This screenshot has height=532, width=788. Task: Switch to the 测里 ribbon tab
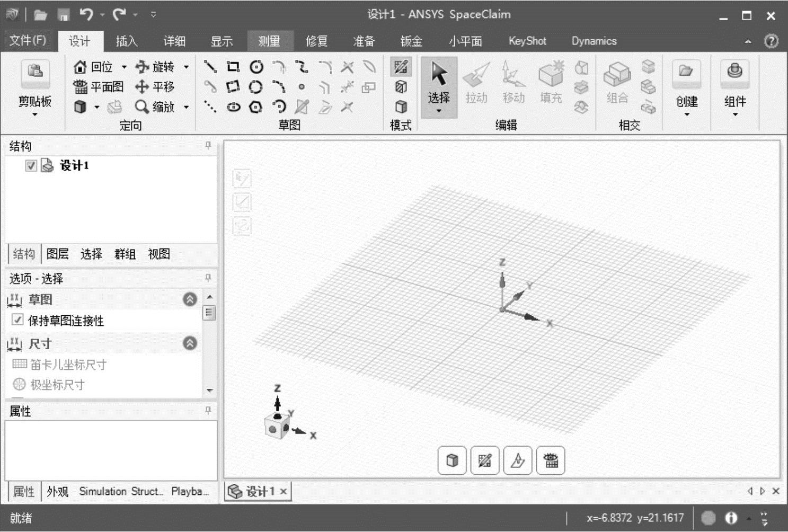click(269, 41)
